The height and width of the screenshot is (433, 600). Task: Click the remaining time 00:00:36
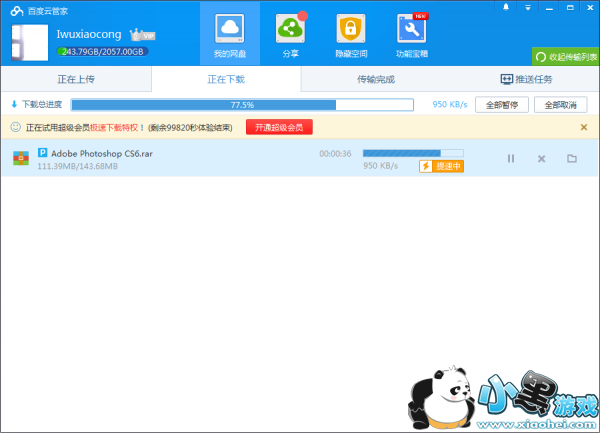pyautogui.click(x=335, y=154)
